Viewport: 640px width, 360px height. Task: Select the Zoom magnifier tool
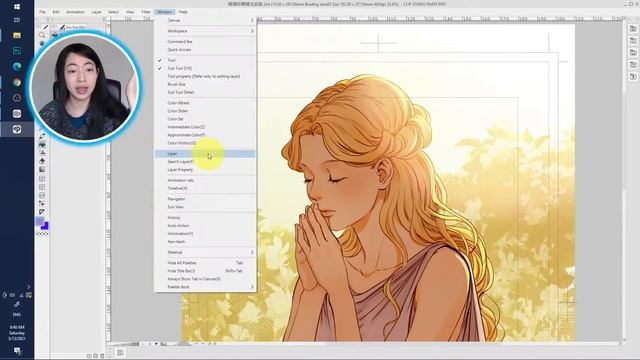[42, 35]
